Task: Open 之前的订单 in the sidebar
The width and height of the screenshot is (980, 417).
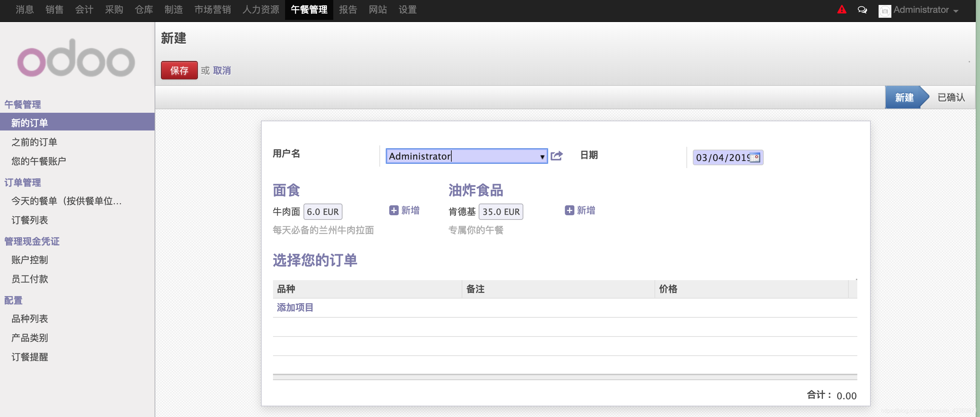Action: tap(34, 142)
